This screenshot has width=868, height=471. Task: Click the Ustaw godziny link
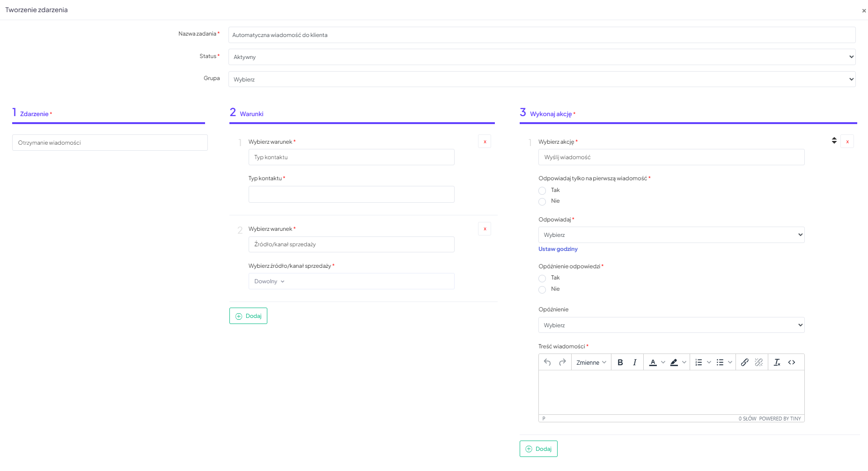pos(558,249)
